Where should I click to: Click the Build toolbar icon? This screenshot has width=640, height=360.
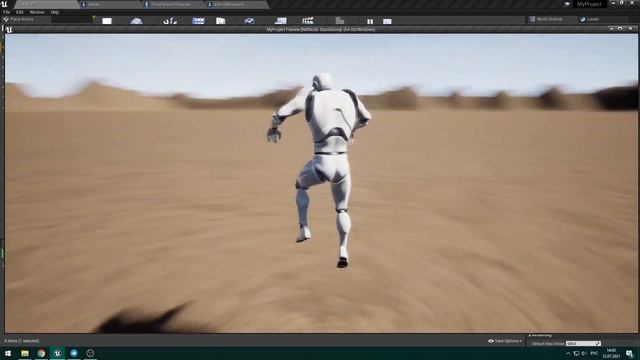pyautogui.click(x=340, y=21)
